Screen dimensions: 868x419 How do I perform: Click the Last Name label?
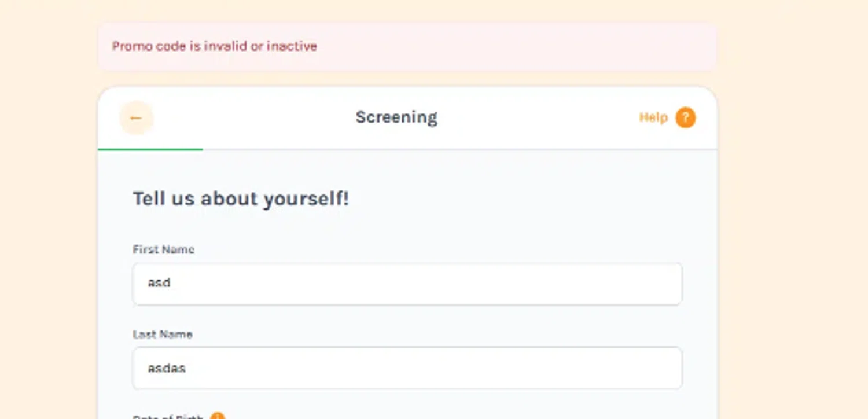click(x=163, y=334)
